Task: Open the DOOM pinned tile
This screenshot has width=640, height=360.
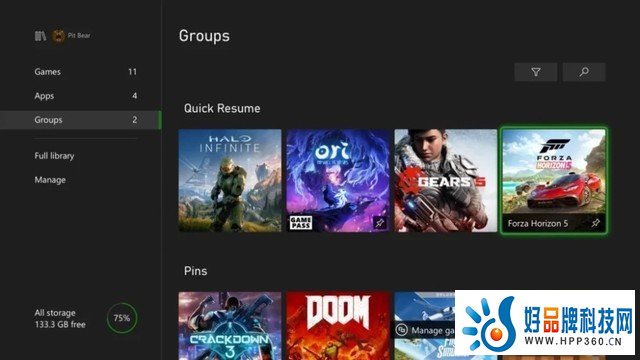Action: pyautogui.click(x=338, y=326)
